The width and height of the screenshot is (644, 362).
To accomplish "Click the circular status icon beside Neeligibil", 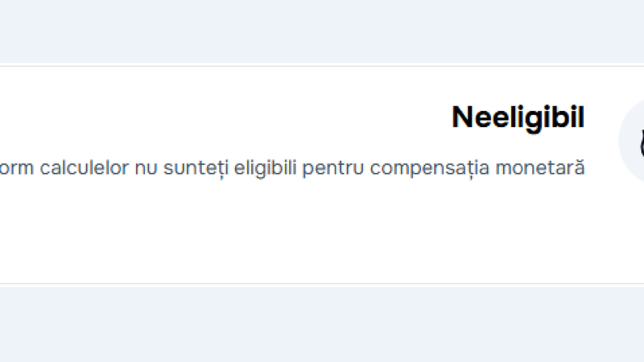I will 632,140.
